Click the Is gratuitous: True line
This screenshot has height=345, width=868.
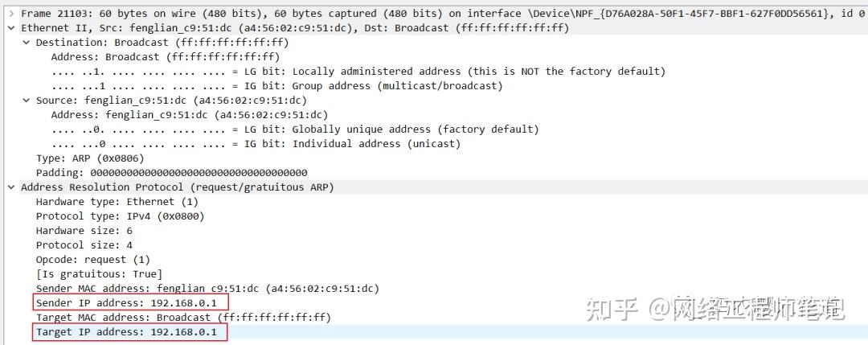click(99, 273)
